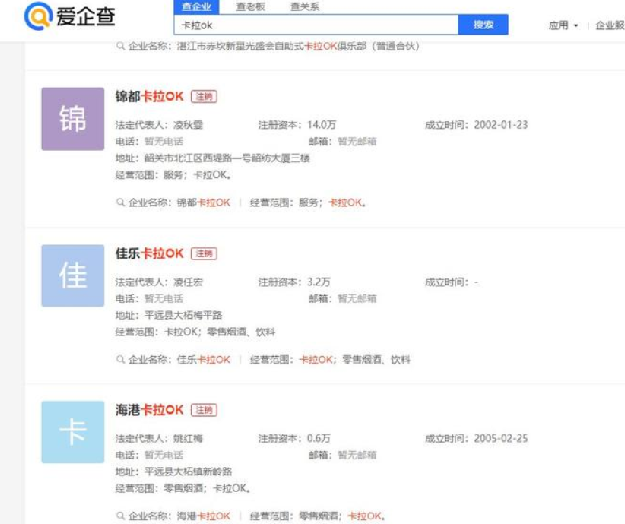Viewport: 625px width, 524px height.
Task: Click the blue 搜索 search button
Action: tap(483, 25)
